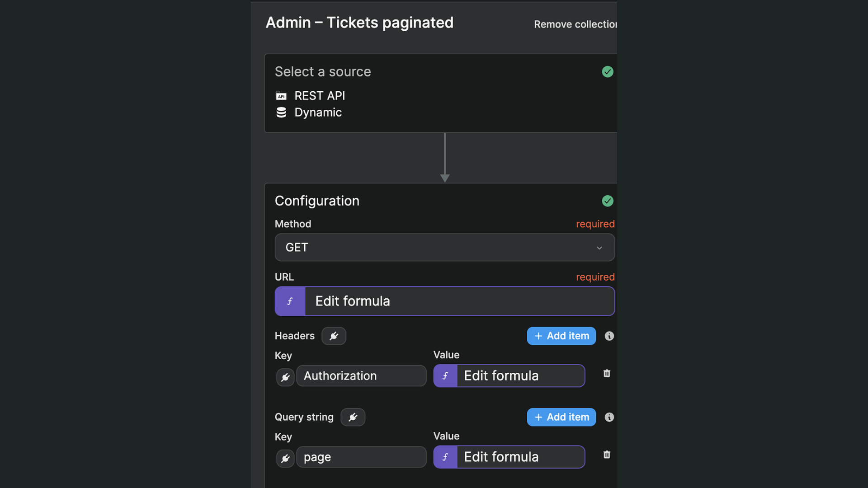Click the plug icon next to Query string
This screenshot has height=488, width=868.
click(x=353, y=417)
